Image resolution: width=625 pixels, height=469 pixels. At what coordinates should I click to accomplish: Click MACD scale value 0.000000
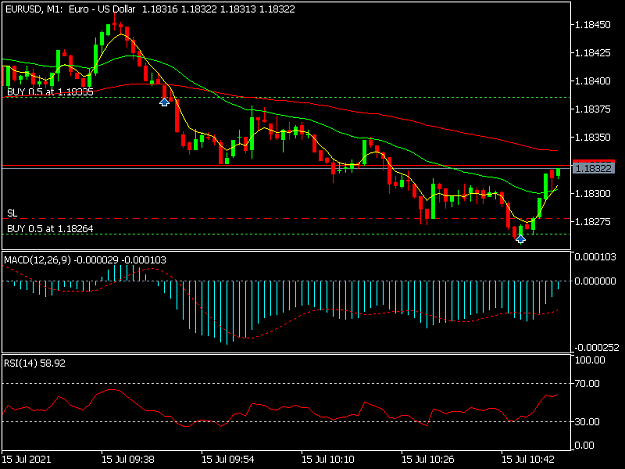596,281
